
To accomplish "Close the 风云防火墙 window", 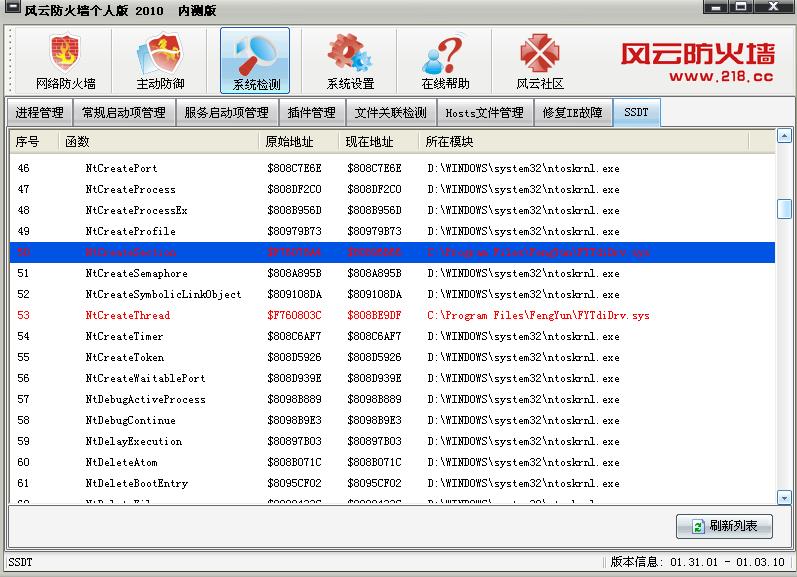I will pos(773,7).
